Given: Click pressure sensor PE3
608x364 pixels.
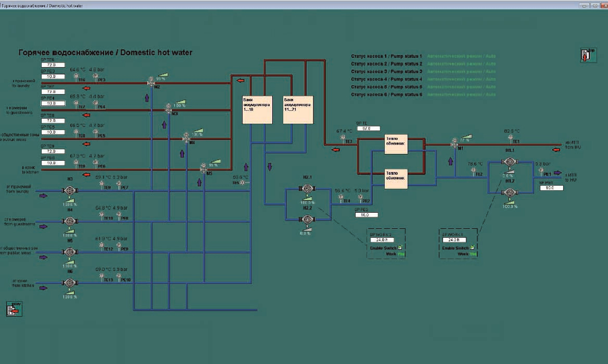Looking at the screenshot, I should point(95,77).
